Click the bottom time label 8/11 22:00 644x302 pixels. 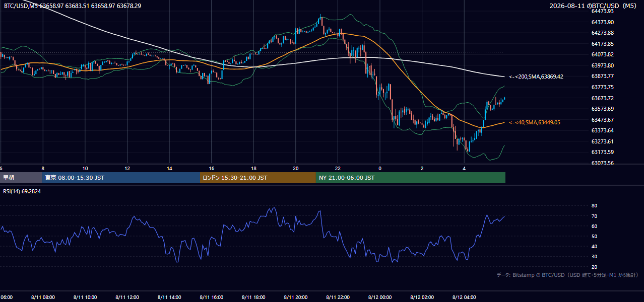tap(338, 297)
